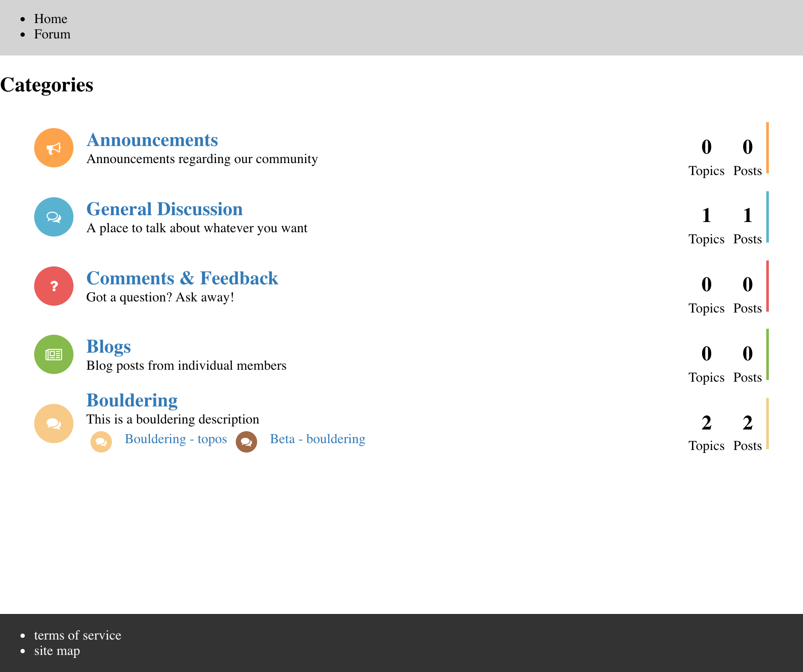Open the General Discussion category

tap(164, 209)
